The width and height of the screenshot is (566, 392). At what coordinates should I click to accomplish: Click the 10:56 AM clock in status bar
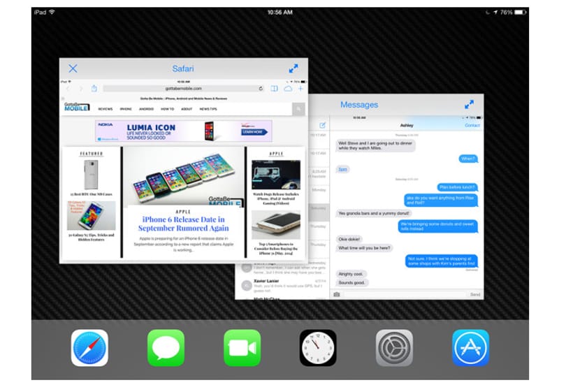pyautogui.click(x=280, y=13)
